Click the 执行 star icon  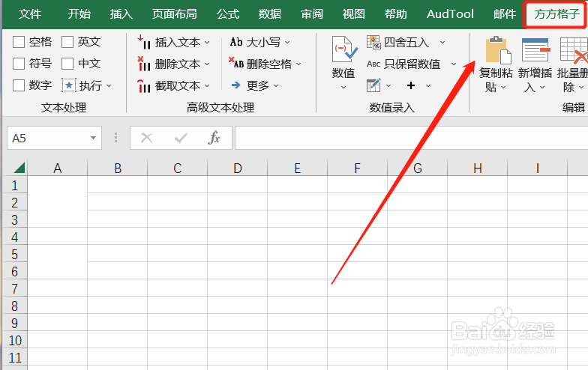pos(69,85)
